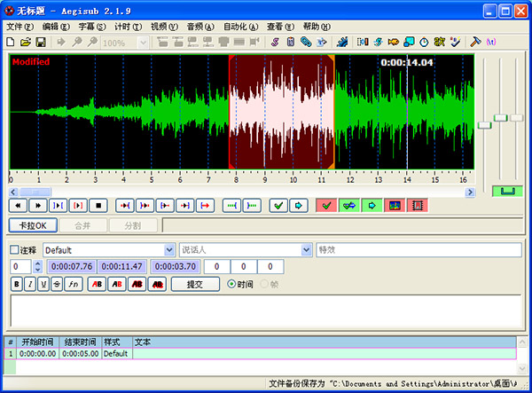532x393 pixels.
Task: Adjust the audio horizontal zoom slider
Action: pyautogui.click(x=484, y=125)
